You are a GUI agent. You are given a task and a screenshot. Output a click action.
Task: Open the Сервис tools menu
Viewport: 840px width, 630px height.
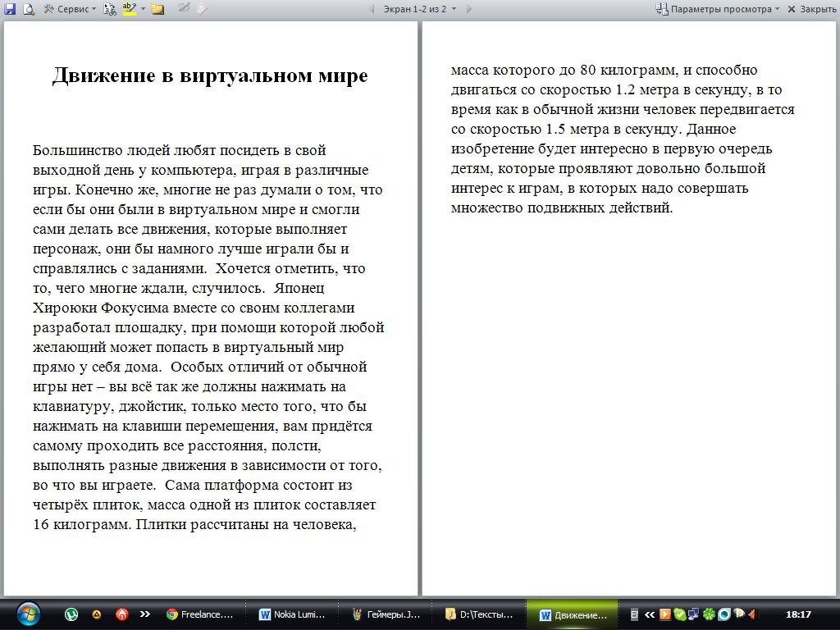tap(70, 8)
